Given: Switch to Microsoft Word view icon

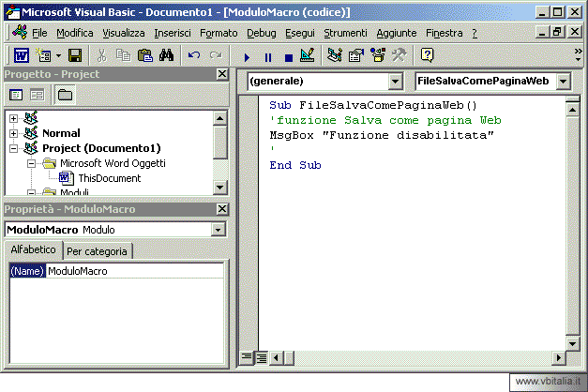Looking at the screenshot, I should (x=22, y=56).
